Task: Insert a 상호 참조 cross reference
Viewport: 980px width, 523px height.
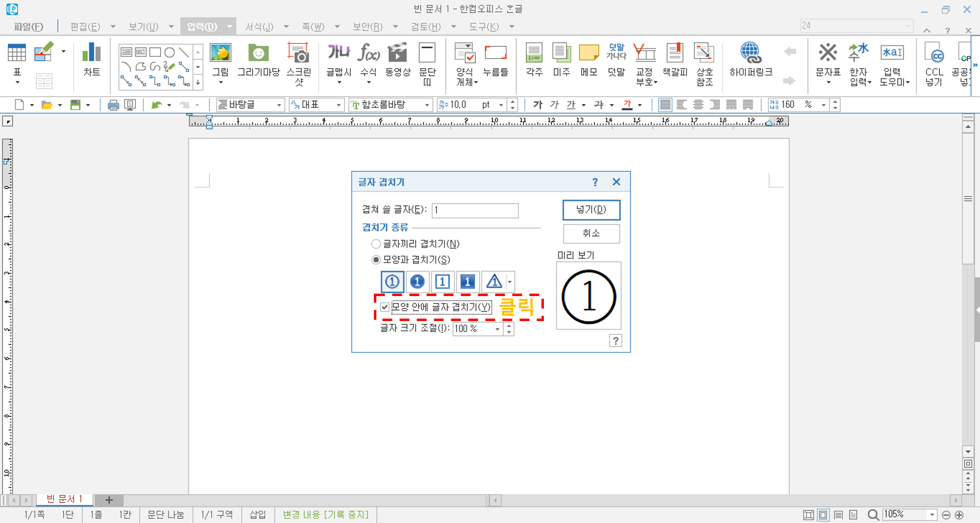Action: click(705, 64)
